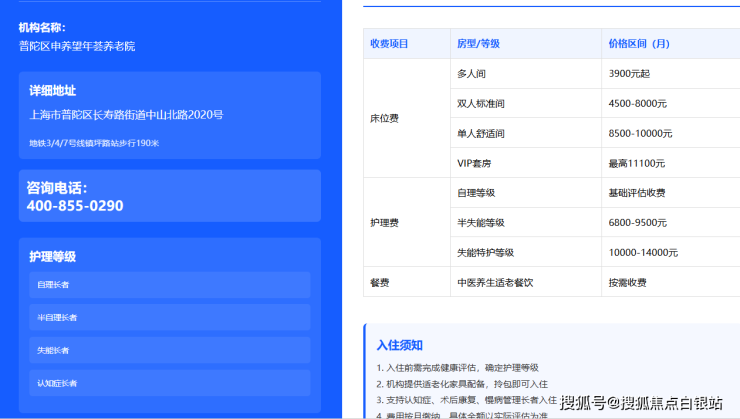Click the 收费项目 column header

(389, 44)
